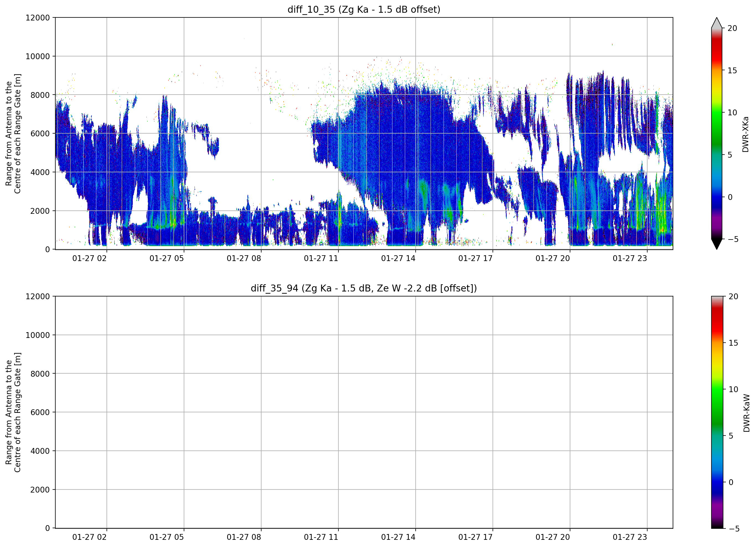Image resolution: width=756 pixels, height=547 pixels.
Task: Click the bottom plot x tick '01-27 20'
Action: pos(553,537)
